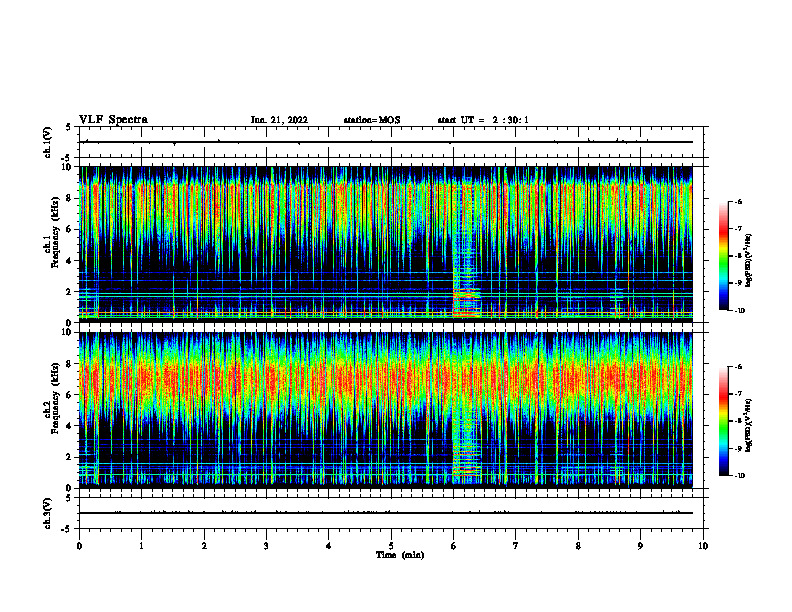Click time axis tick label '4'
Viewport: 792px width, 612px height.
coord(329,546)
